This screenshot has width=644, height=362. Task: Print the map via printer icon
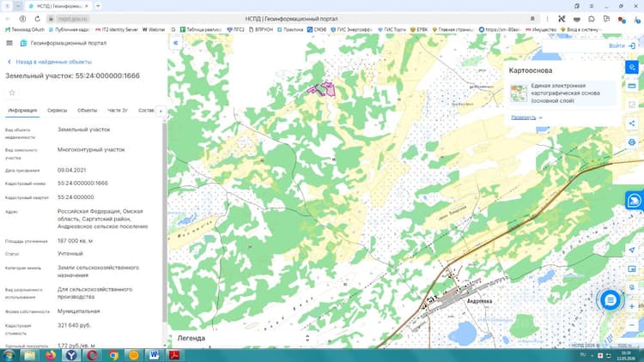coord(632,142)
